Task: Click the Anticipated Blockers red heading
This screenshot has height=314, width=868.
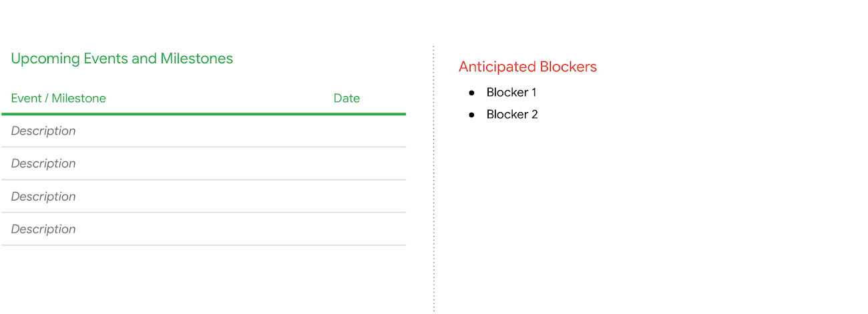Action: click(527, 67)
